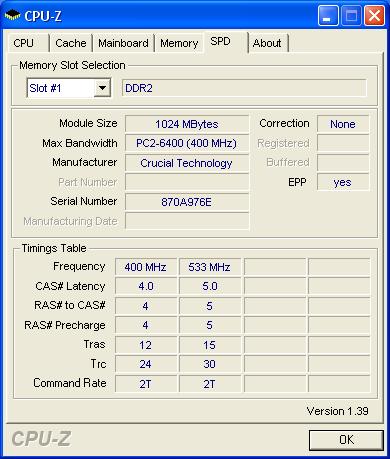Screen dimensions: 390x459
Task: Select the SPD tab
Action: (x=226, y=42)
